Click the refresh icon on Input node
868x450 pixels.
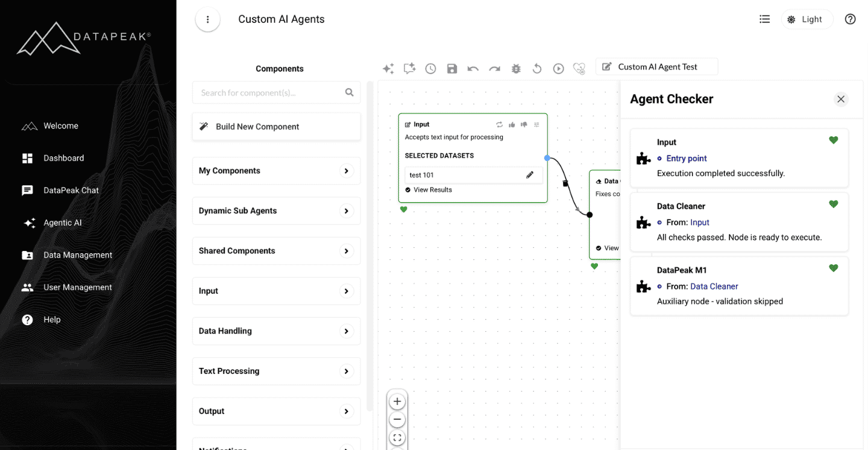click(x=500, y=125)
